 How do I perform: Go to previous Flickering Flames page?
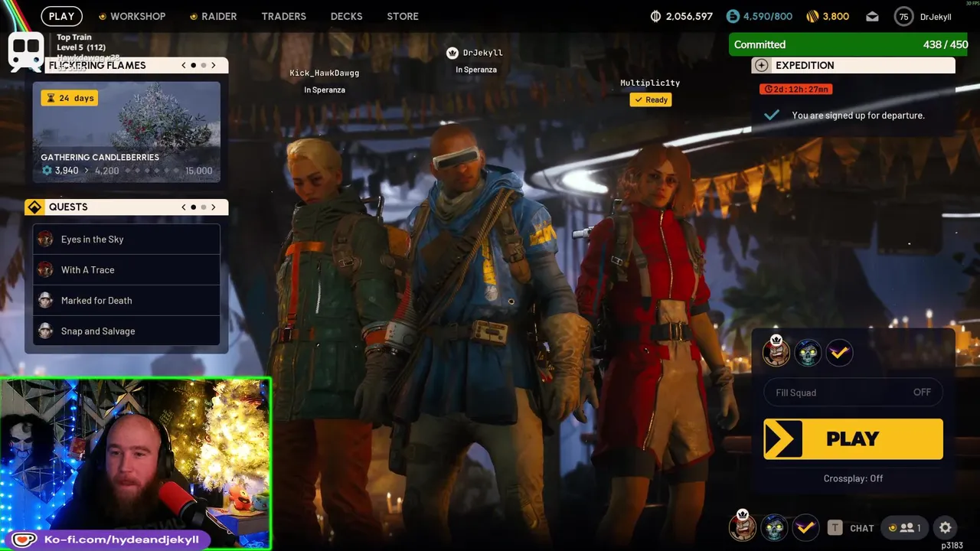click(x=184, y=65)
